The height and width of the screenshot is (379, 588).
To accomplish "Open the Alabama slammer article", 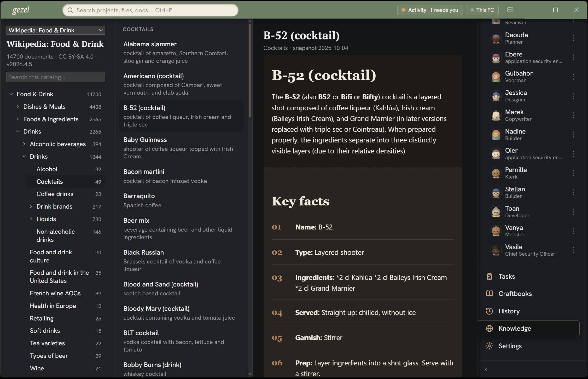I will coord(182,52).
